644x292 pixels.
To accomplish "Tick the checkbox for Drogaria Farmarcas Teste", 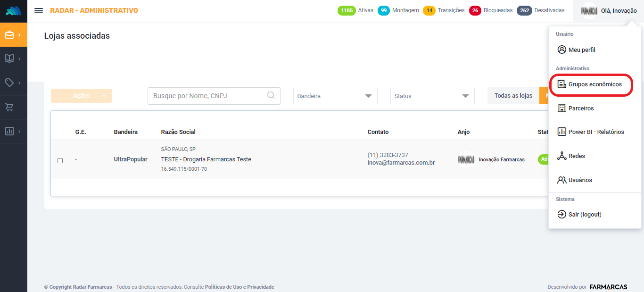I will point(60,160).
